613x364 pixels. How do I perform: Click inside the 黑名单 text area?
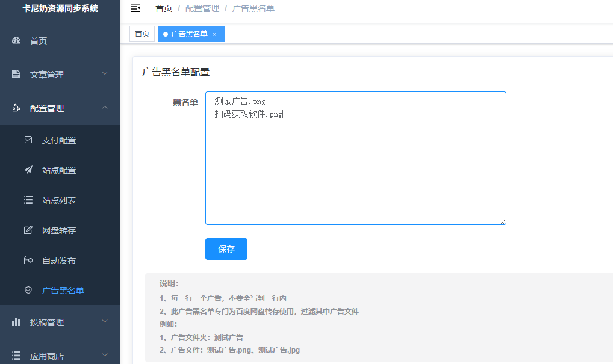(355, 156)
